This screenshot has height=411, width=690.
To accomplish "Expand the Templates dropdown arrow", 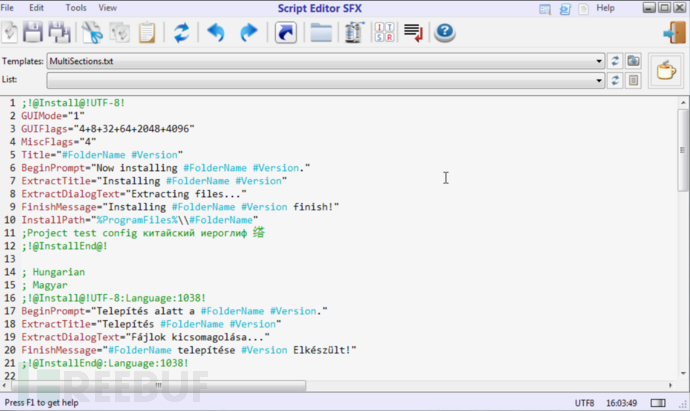I will pyautogui.click(x=599, y=61).
